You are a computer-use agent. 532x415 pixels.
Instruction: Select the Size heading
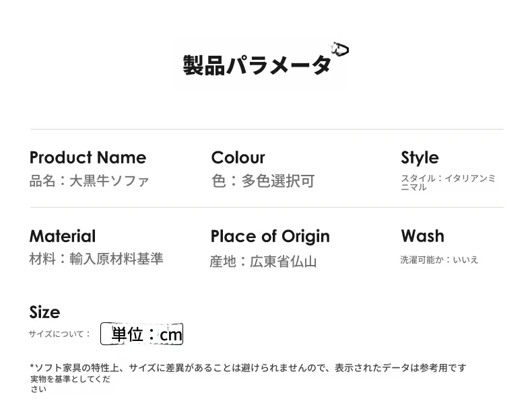(x=45, y=312)
